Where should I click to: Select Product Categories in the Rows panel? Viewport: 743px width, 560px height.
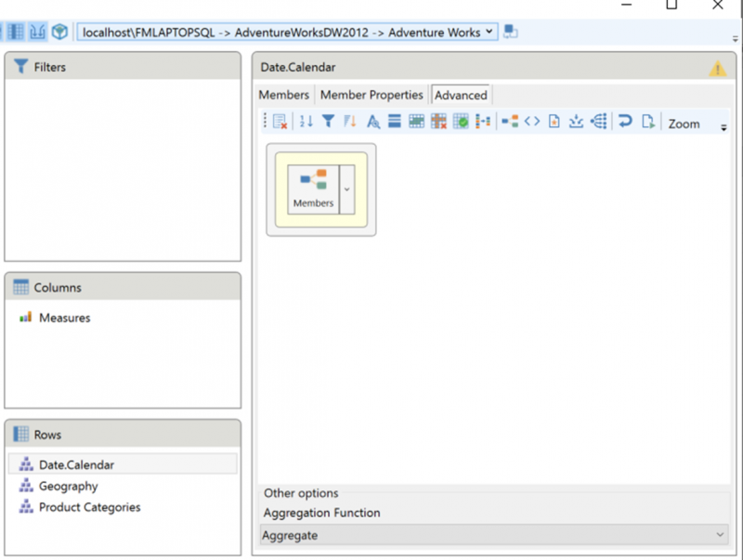(88, 507)
